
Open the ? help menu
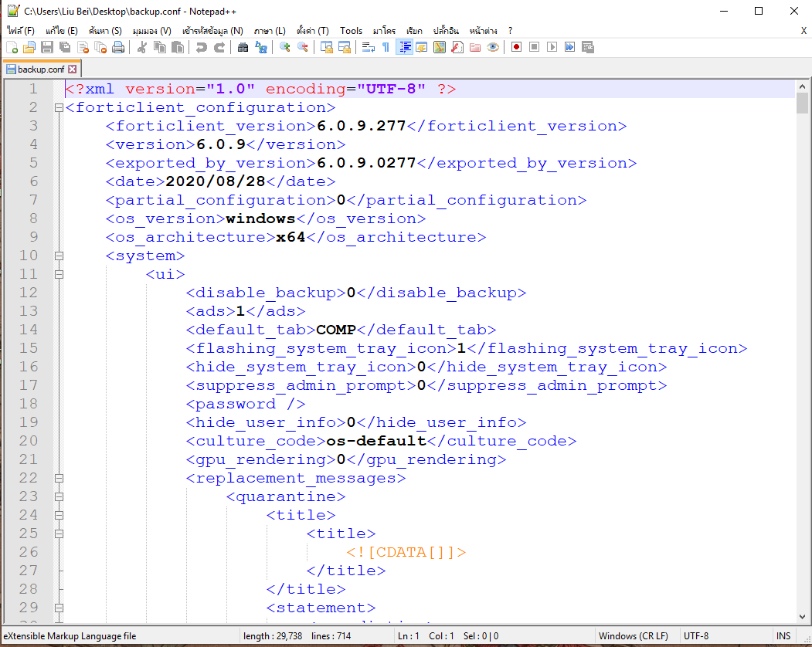click(510, 31)
